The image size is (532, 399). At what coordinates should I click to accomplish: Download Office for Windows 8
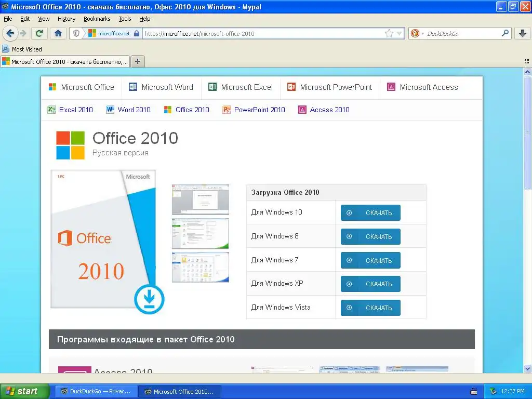click(x=370, y=236)
